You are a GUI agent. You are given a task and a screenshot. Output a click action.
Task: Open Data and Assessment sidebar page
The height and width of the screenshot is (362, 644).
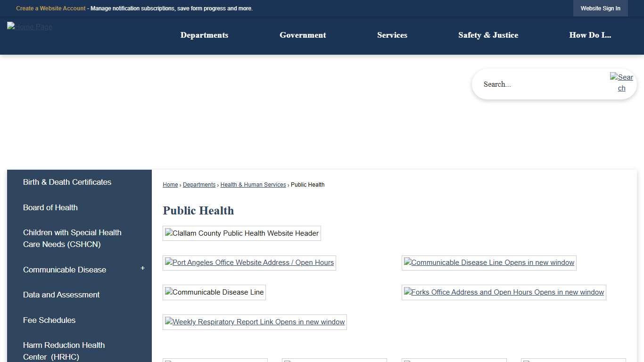(61, 295)
